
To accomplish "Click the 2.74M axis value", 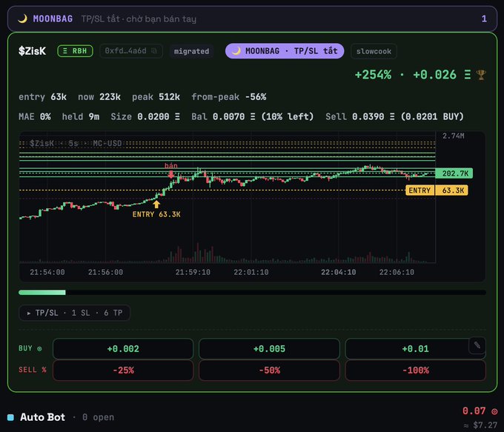I will (453, 136).
